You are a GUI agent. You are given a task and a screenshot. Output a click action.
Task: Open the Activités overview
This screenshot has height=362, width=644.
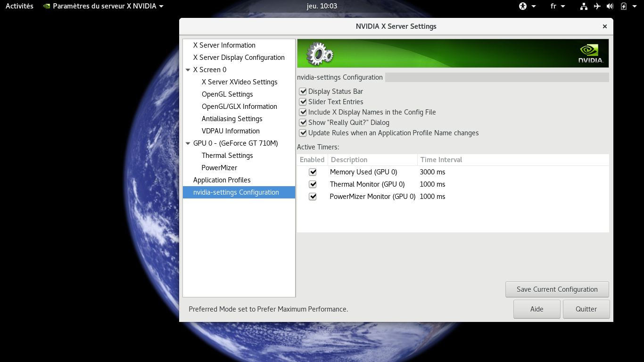19,6
